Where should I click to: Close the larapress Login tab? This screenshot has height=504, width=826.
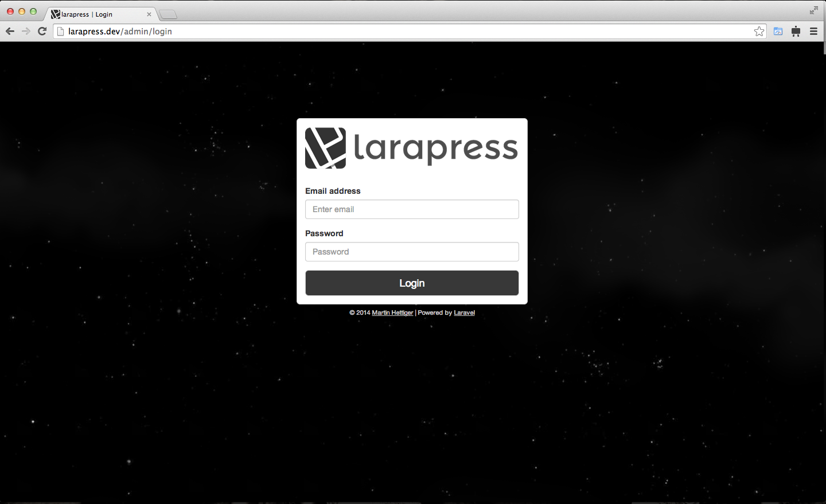tap(149, 14)
